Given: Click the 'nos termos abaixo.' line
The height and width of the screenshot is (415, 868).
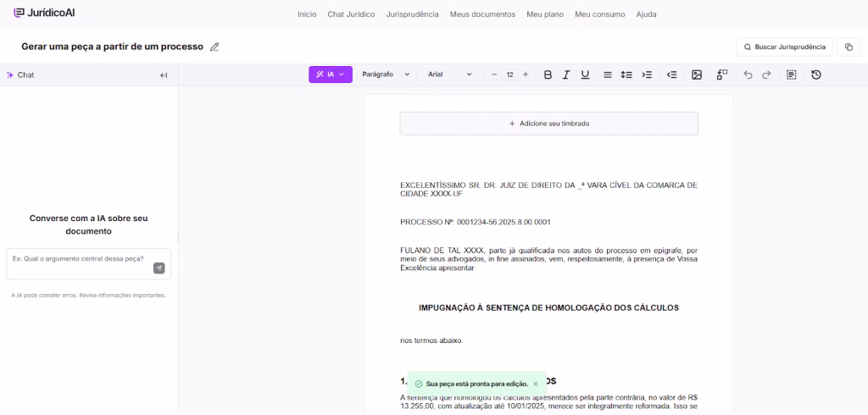Looking at the screenshot, I should tap(431, 340).
